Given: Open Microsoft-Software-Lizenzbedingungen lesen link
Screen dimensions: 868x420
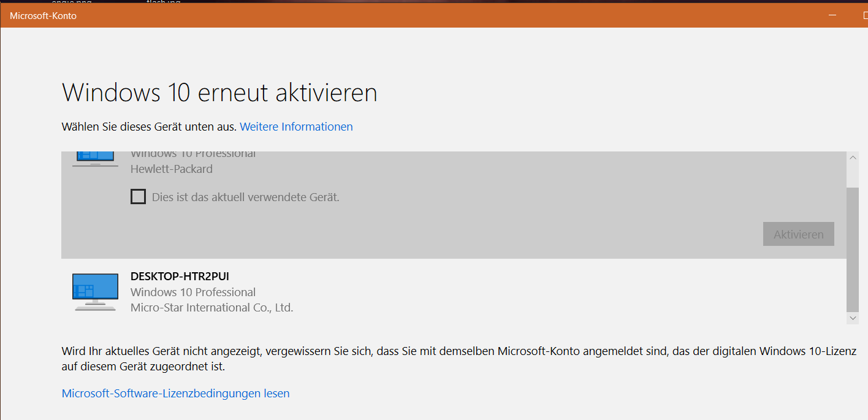Looking at the screenshot, I should click(x=176, y=394).
